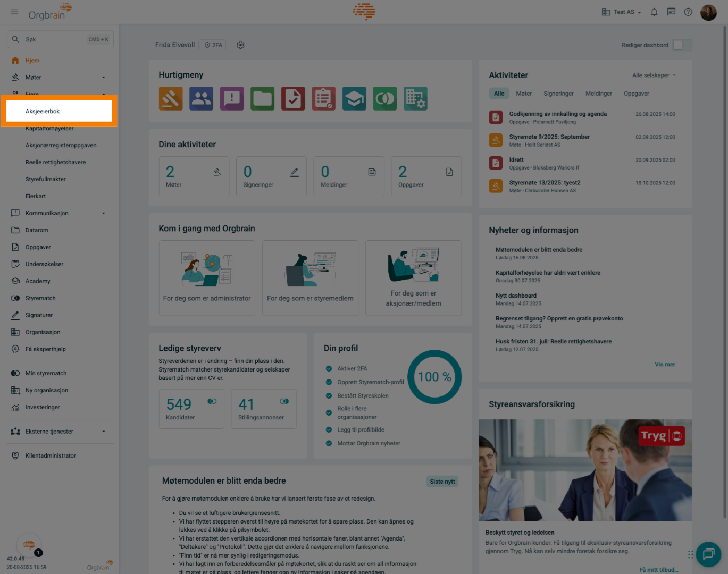Select Aksjonærregisteroppgaven in the sidebar
This screenshot has height=574, width=728.
61,145
